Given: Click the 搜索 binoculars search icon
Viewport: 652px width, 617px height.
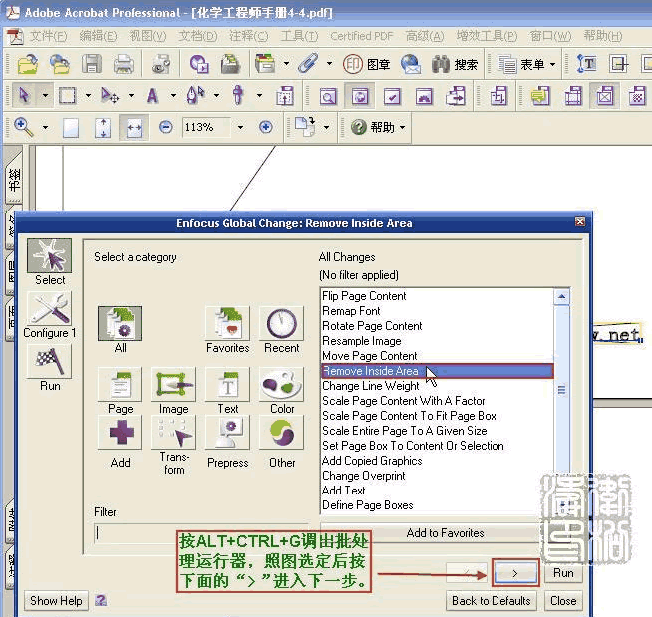Looking at the screenshot, I should 454,64.
